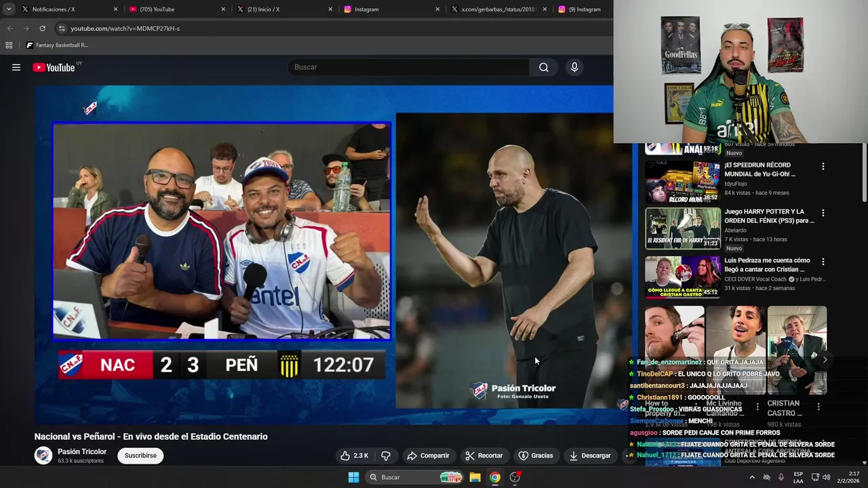Click the Gracias super thanks button
This screenshot has width=868, height=488.
click(x=536, y=455)
